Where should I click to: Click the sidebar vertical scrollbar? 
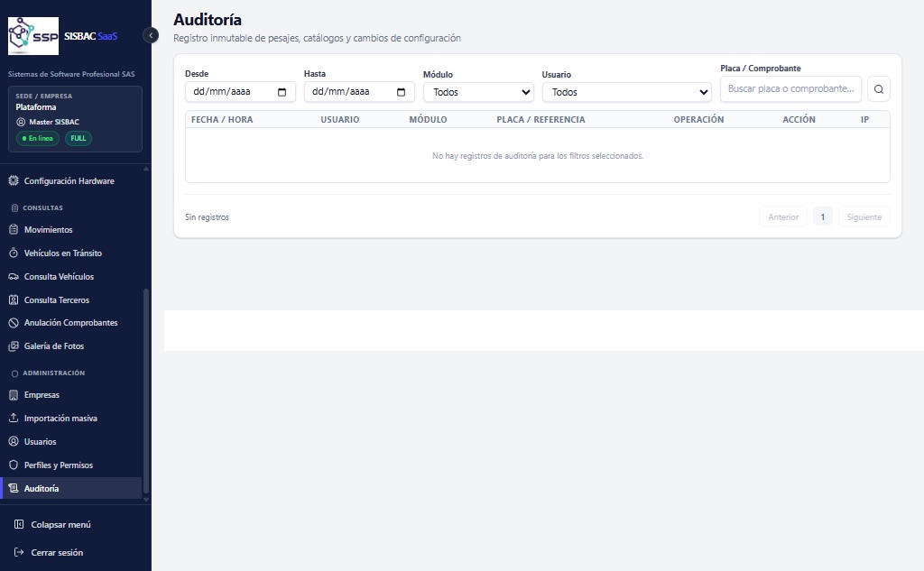click(146, 391)
